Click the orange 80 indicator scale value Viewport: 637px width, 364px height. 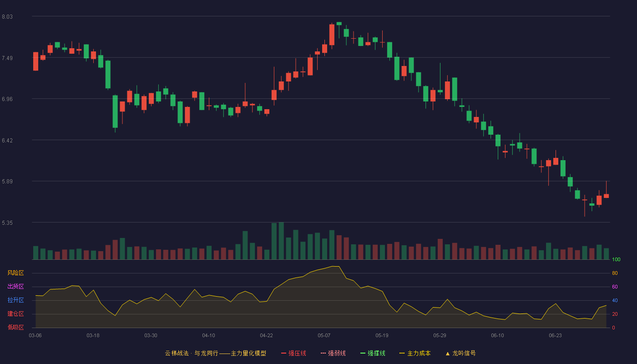coord(615,273)
